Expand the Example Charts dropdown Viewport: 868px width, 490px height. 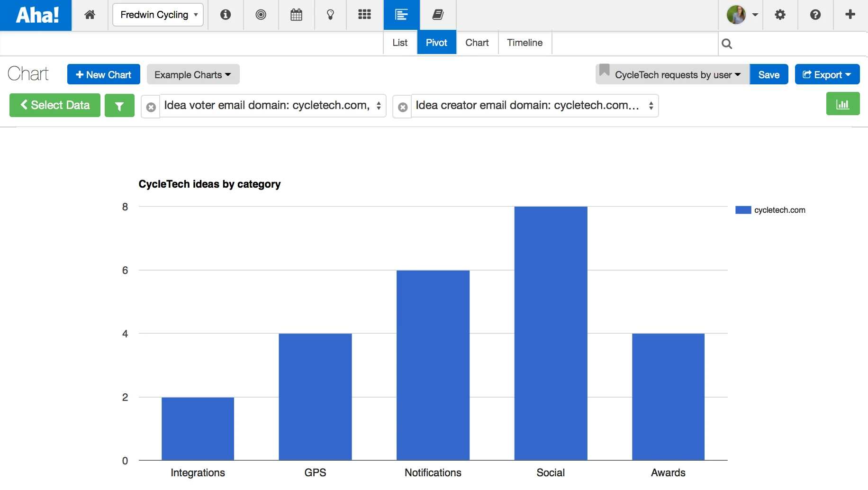click(193, 74)
